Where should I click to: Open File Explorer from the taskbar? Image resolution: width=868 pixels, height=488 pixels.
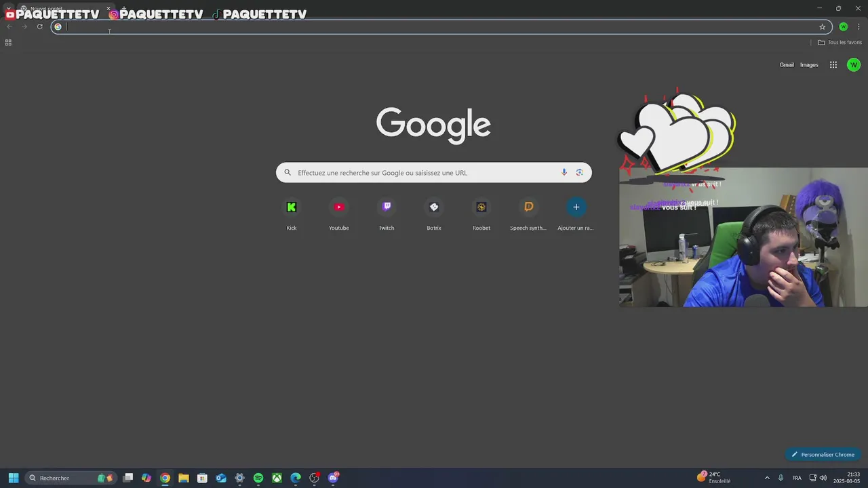tap(184, 478)
